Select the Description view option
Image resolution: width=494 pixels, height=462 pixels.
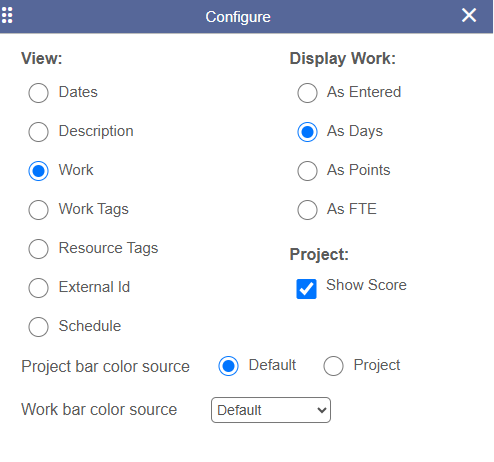(x=38, y=132)
